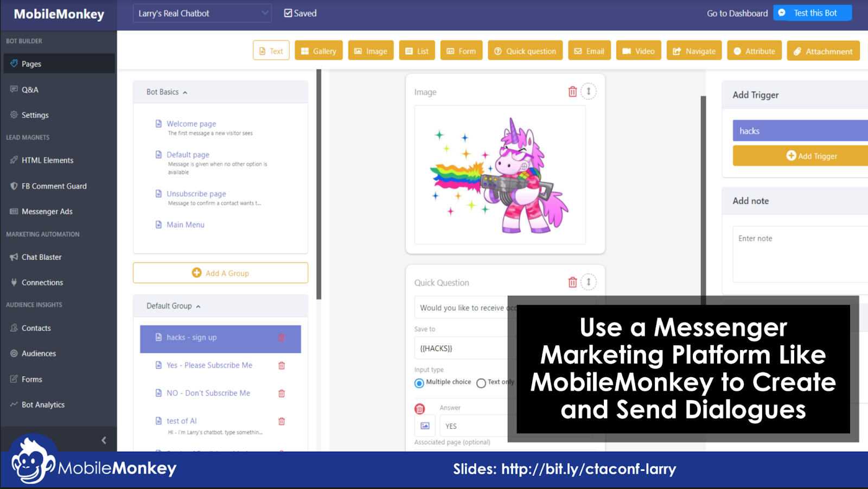Open the Larry's Real Chatbot dropdown
The width and height of the screenshot is (868, 489).
coord(202,13)
